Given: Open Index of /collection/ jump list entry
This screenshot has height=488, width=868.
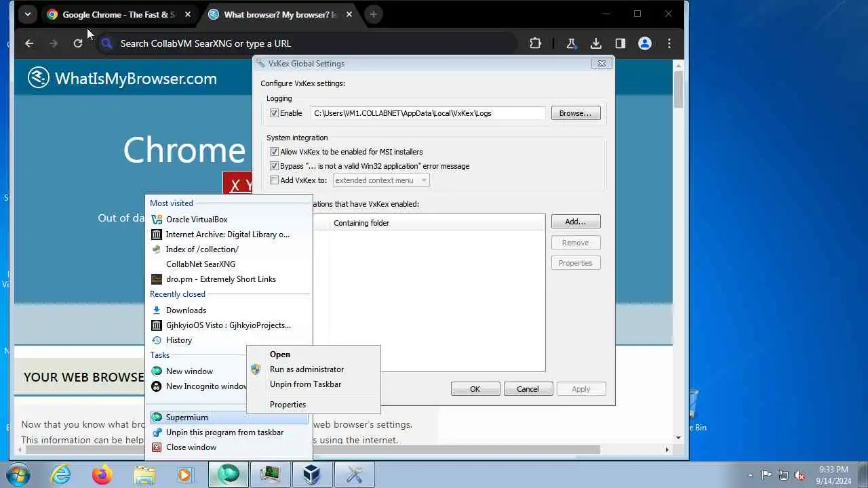Looking at the screenshot, I should tap(229, 249).
